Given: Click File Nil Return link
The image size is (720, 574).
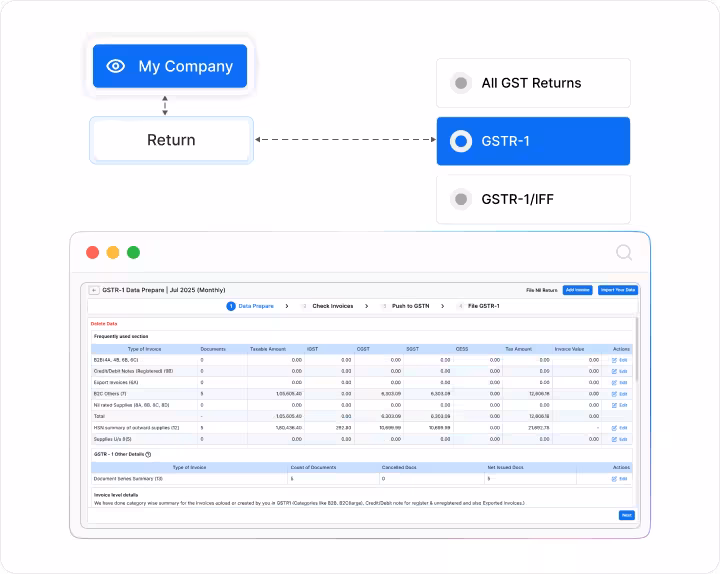Looking at the screenshot, I should tap(541, 290).
